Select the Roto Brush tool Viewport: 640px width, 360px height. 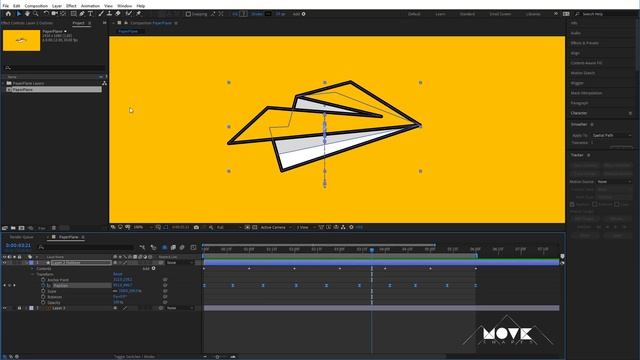point(129,14)
